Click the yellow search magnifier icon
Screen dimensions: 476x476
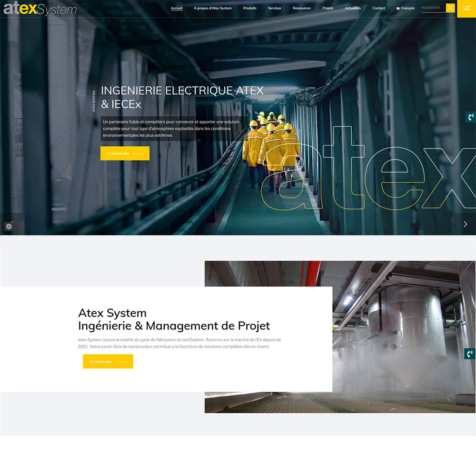click(x=450, y=8)
